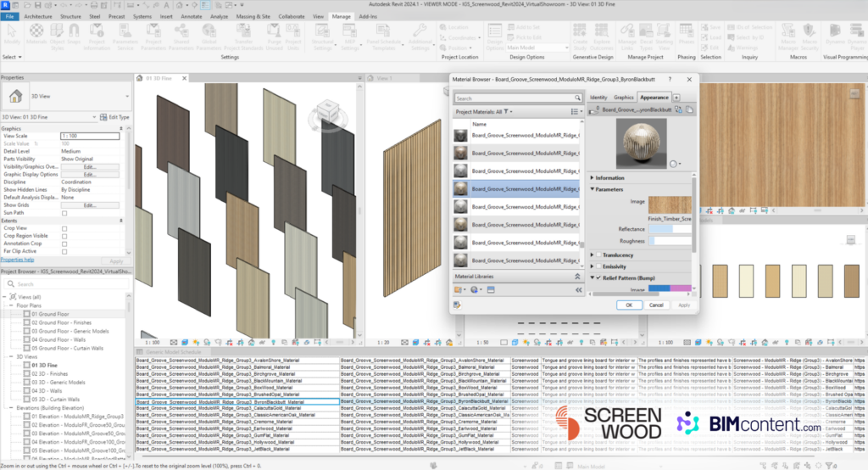Click the Phases icon in ribbon

[x=686, y=31]
